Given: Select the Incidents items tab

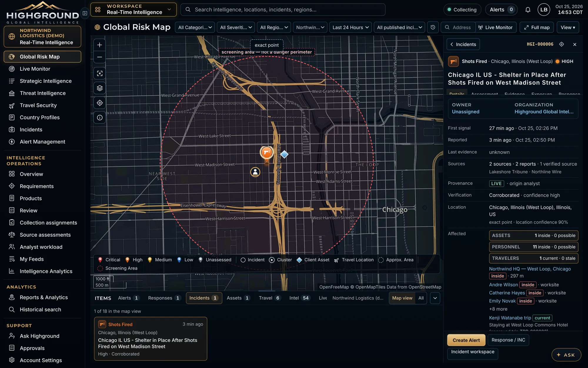Looking at the screenshot, I should point(204,298).
